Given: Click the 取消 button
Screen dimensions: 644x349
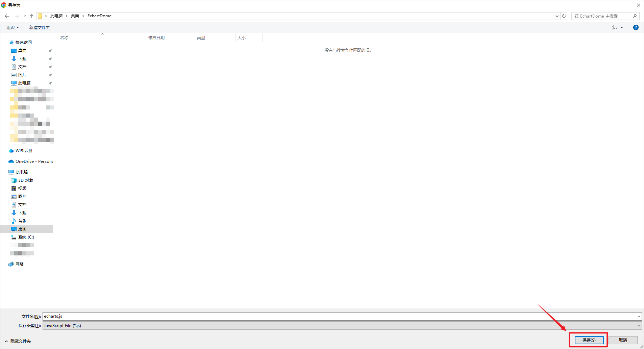Looking at the screenshot, I should click(623, 340).
